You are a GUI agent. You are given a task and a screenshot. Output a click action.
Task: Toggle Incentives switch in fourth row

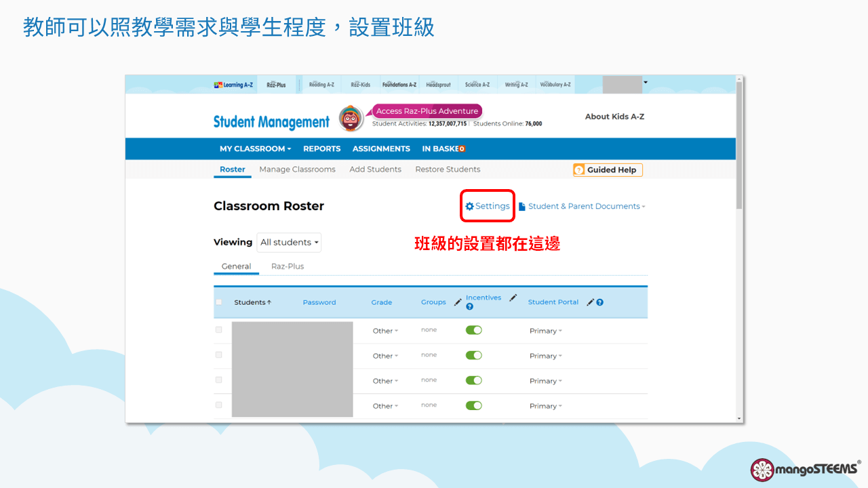[x=474, y=405]
